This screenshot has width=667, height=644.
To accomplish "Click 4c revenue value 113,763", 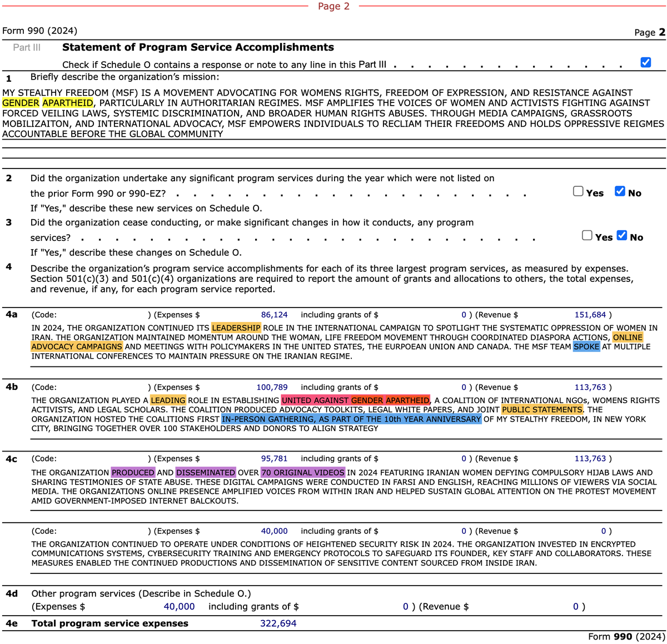I will tap(590, 459).
